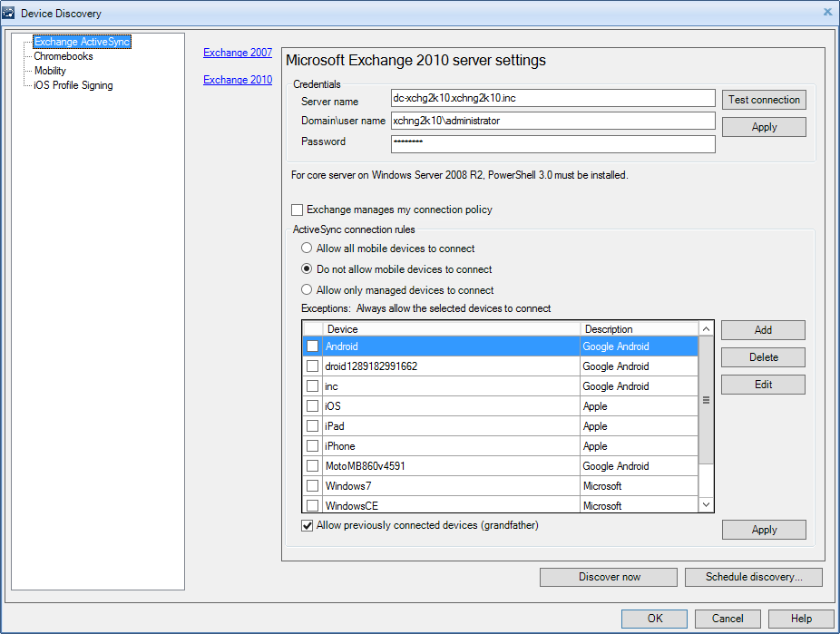Check the inc device checkbox
This screenshot has width=840, height=634.
(312, 386)
